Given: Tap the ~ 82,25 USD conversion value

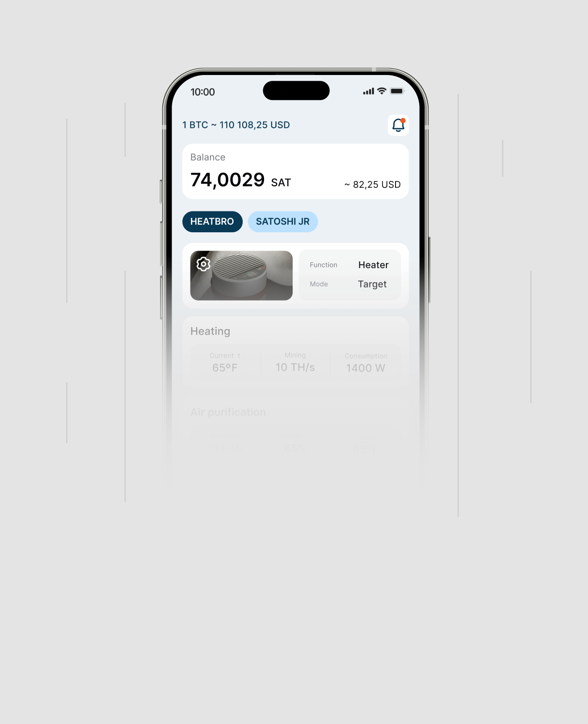Looking at the screenshot, I should pos(372,184).
